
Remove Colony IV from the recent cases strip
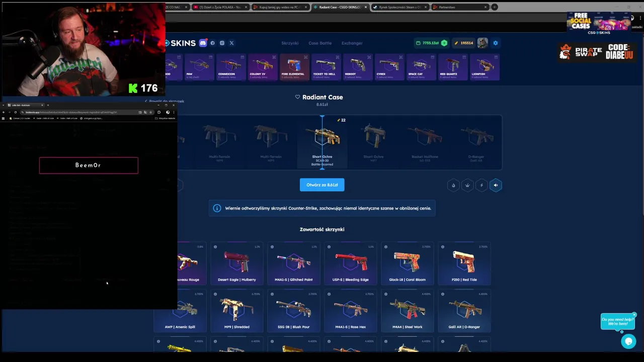point(274,57)
